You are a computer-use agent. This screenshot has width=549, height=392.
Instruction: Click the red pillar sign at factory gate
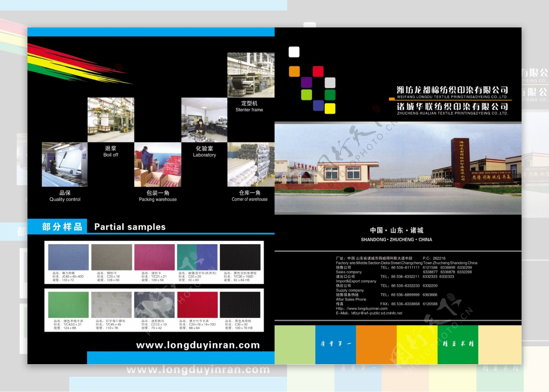point(460,162)
